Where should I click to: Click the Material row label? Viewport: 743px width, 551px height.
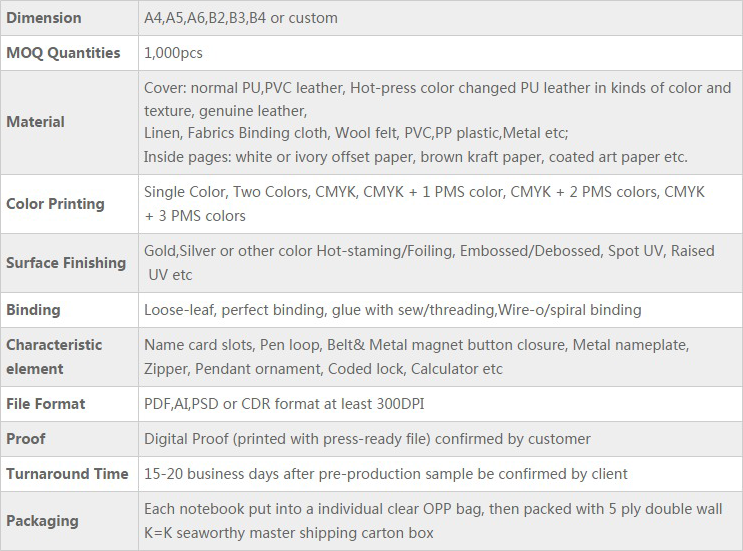[x=36, y=122]
